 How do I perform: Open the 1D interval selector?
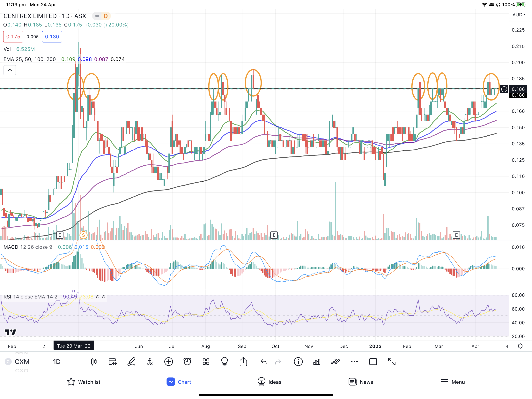(x=57, y=362)
